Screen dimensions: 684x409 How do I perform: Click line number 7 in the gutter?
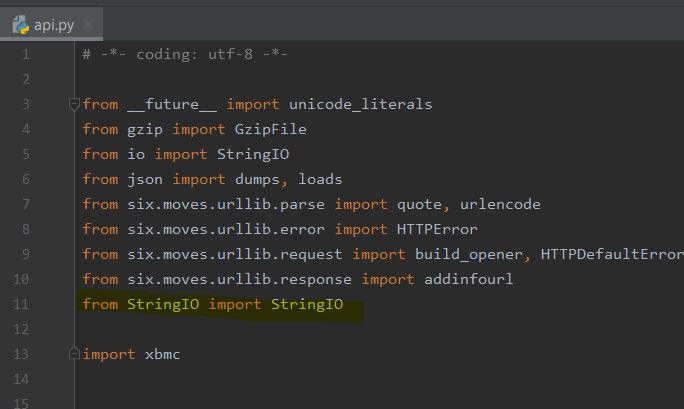point(25,204)
